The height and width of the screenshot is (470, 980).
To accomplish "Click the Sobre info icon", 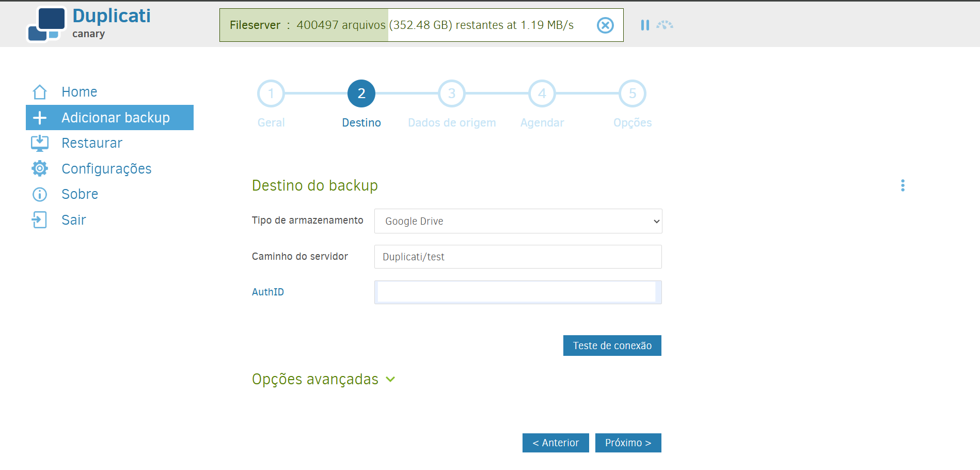I will click(x=40, y=194).
